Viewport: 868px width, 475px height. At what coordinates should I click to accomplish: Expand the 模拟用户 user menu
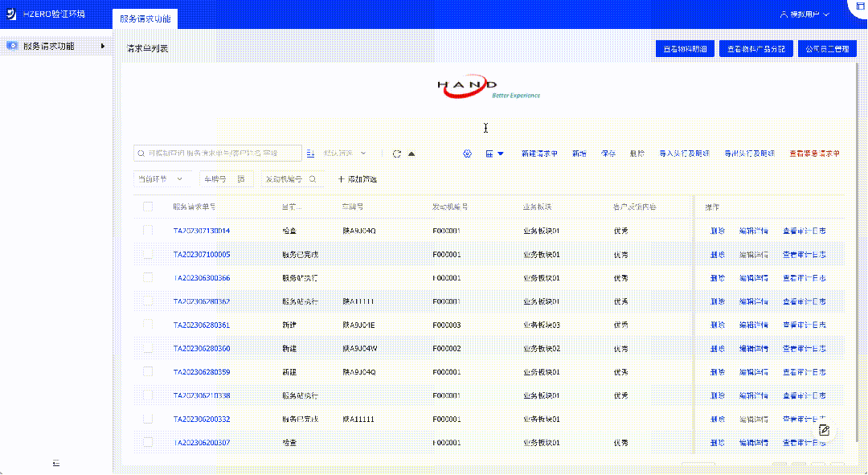point(805,14)
